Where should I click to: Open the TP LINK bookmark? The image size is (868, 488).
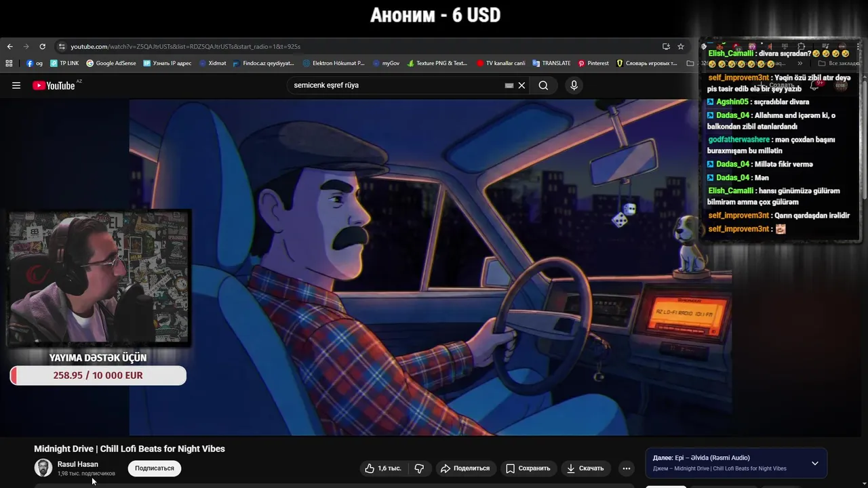(64, 63)
